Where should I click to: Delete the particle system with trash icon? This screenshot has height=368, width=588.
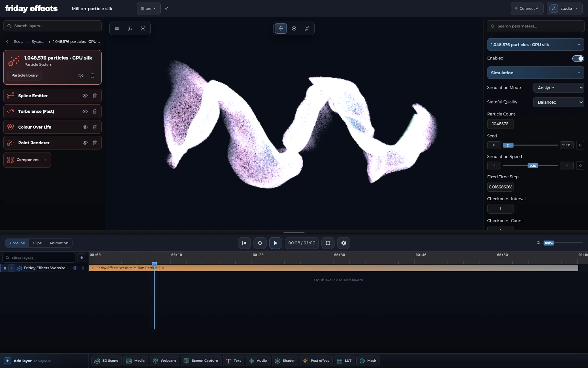click(92, 76)
